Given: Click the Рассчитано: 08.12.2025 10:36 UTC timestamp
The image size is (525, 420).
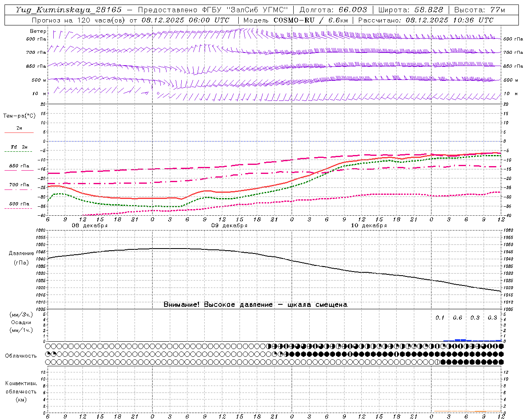Looking at the screenshot, I should coord(426,20).
